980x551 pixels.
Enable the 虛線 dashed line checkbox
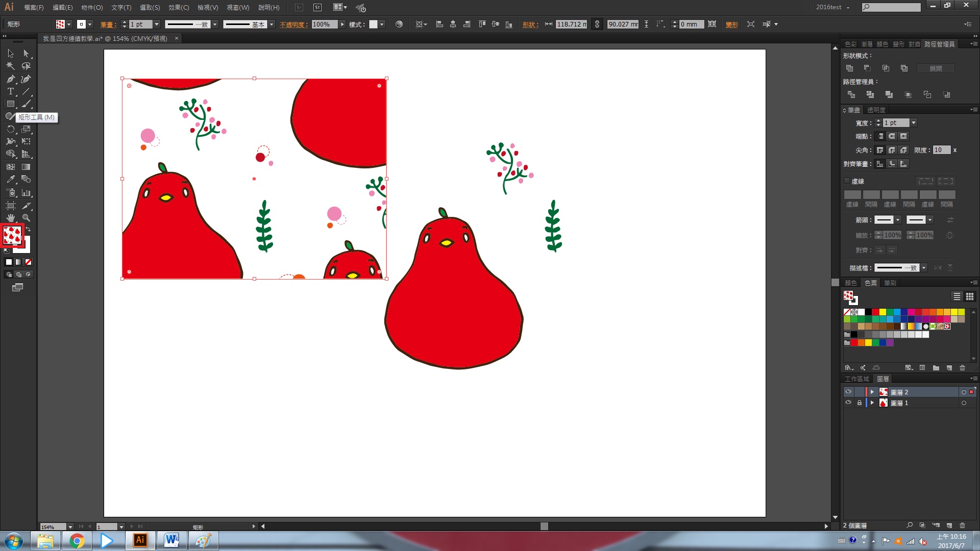(x=847, y=181)
